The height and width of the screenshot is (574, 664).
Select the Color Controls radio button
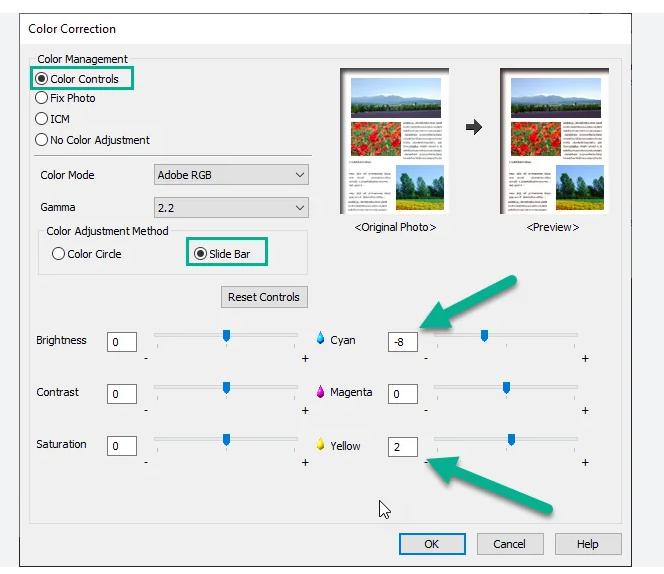point(42,79)
